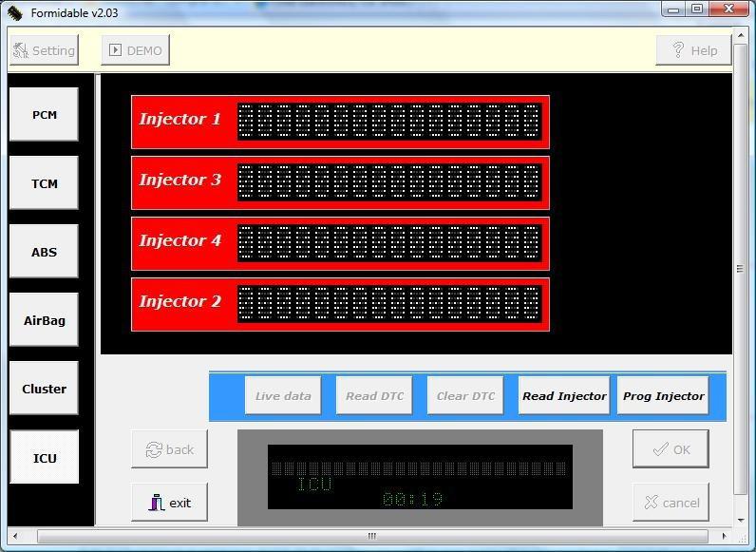The height and width of the screenshot is (552, 756).
Task: Switch to the TCM module
Action: point(44,183)
